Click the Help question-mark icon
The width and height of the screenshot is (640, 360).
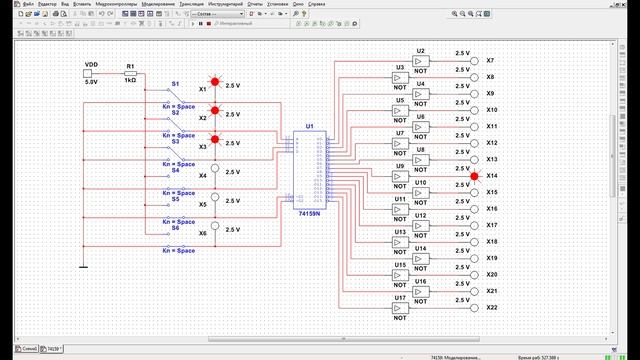304,14
